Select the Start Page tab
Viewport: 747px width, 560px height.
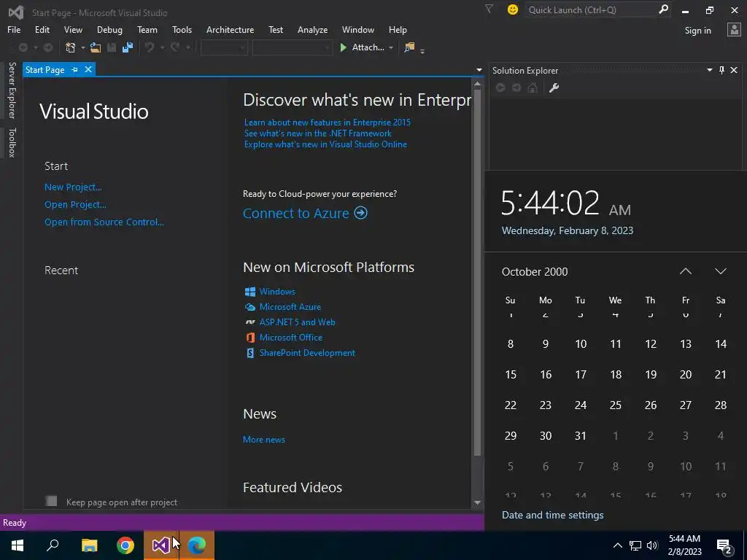[x=44, y=69]
